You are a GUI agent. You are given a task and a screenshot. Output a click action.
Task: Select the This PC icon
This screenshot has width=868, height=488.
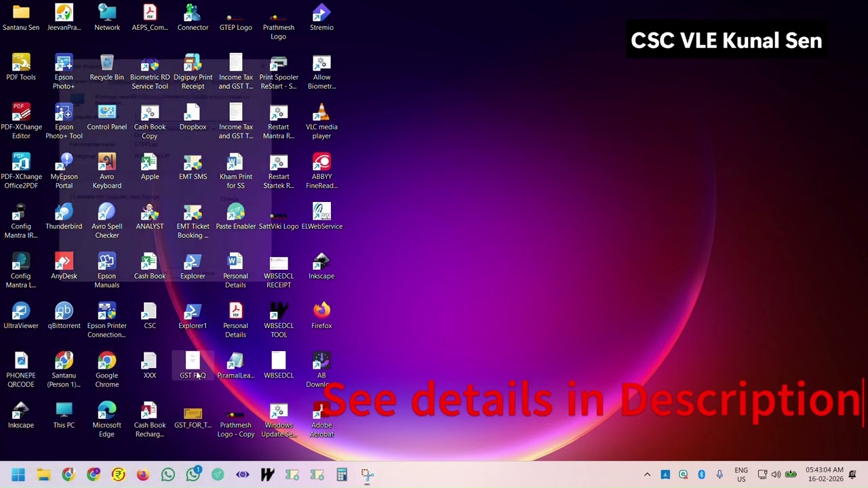(x=64, y=415)
